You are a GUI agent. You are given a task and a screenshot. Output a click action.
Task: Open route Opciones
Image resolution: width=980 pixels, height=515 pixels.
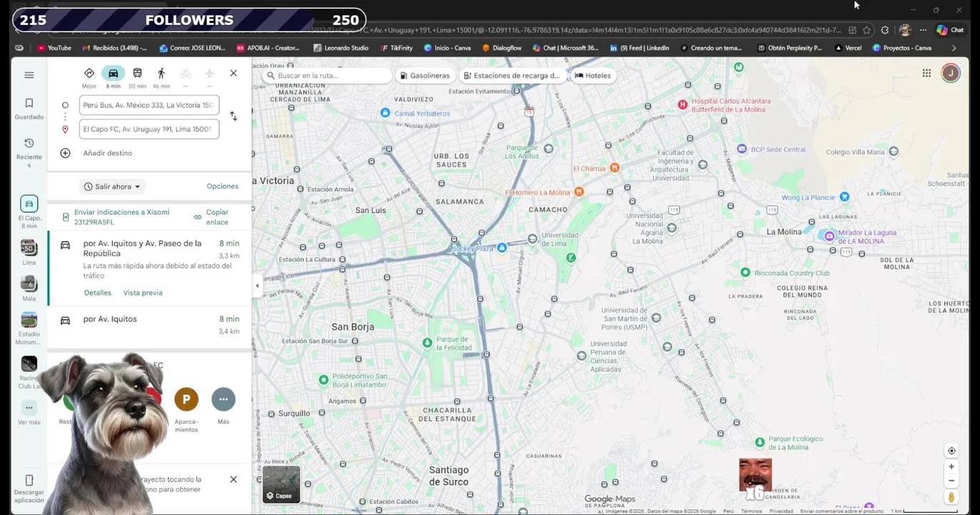pyautogui.click(x=222, y=186)
